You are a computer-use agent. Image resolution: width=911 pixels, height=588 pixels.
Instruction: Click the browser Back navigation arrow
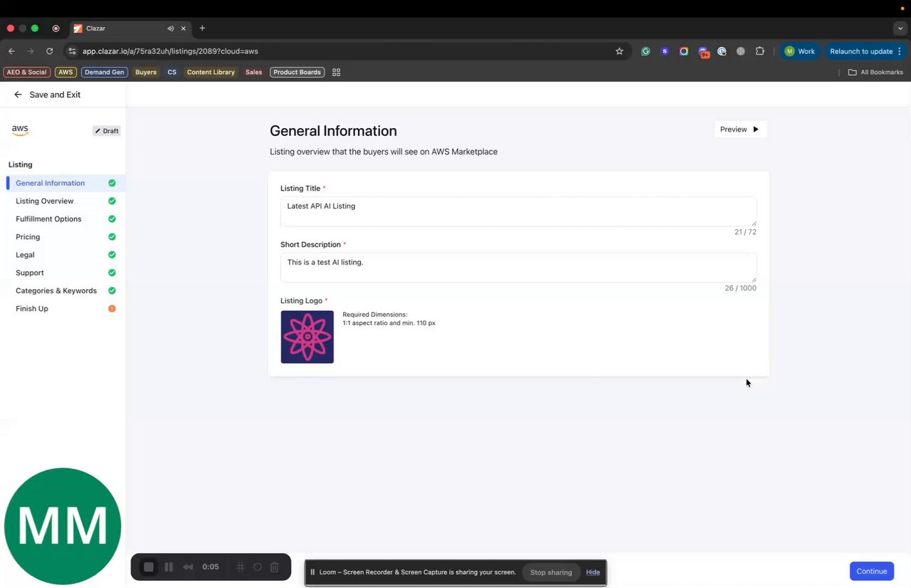(11, 51)
